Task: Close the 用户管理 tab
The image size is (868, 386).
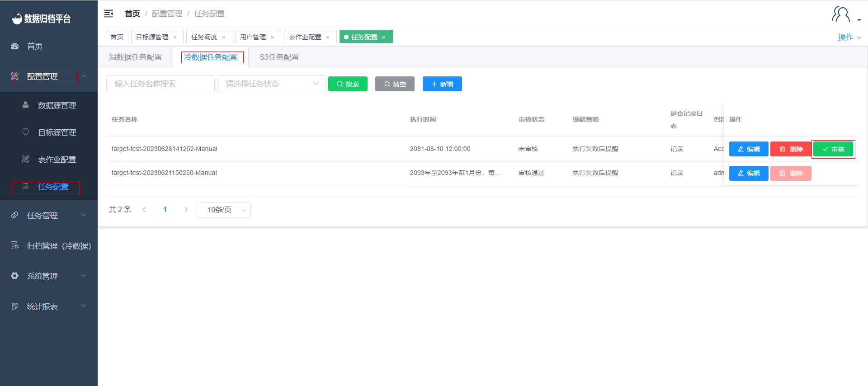Action: point(273,38)
